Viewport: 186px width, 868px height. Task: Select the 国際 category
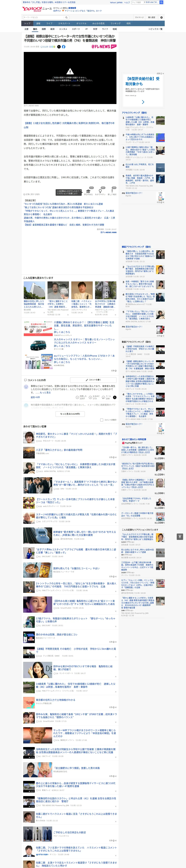pyautogui.click(x=44, y=29)
